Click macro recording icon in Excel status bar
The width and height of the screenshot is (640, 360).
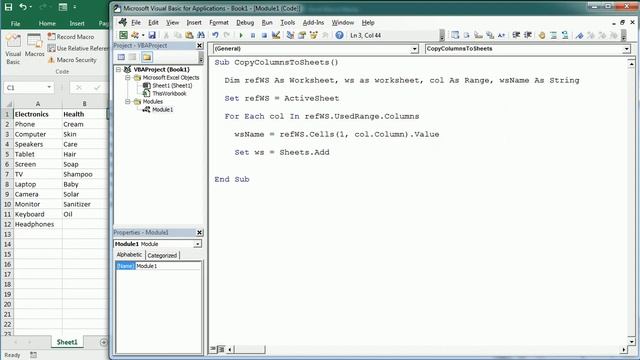(33, 355)
